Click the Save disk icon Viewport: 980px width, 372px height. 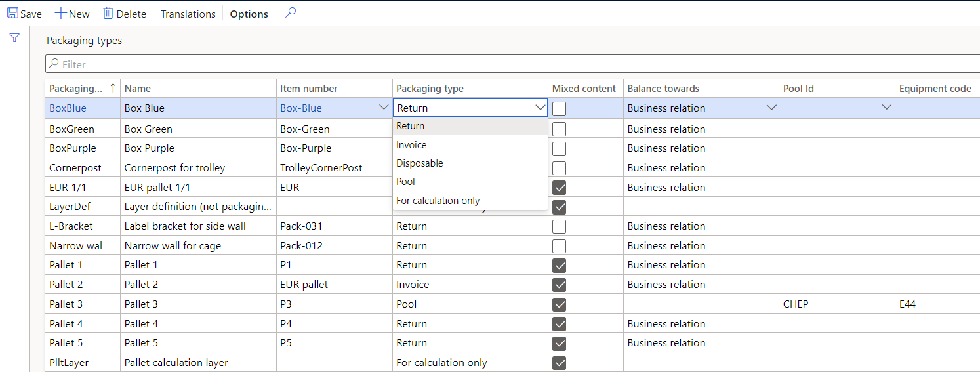[x=12, y=13]
